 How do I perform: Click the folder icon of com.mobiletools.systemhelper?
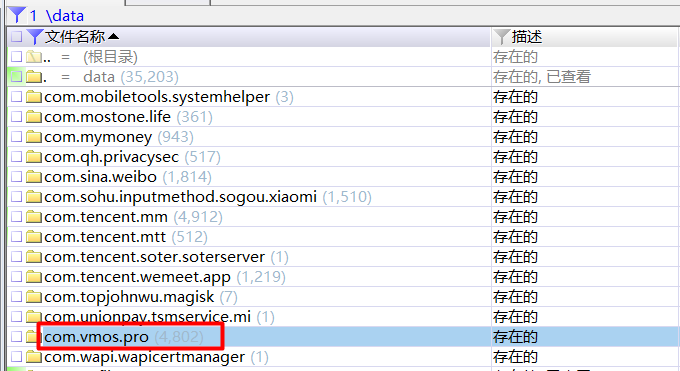[x=33, y=97]
